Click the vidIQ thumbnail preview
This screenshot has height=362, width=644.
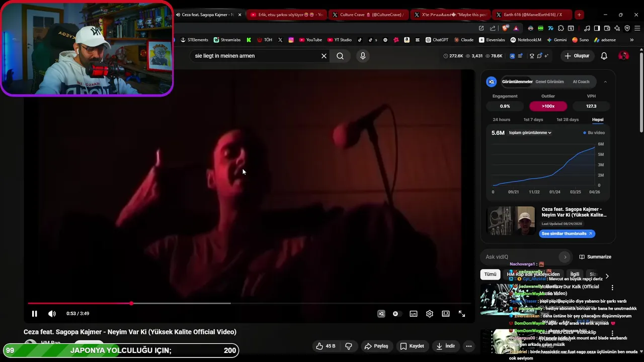tap(511, 221)
